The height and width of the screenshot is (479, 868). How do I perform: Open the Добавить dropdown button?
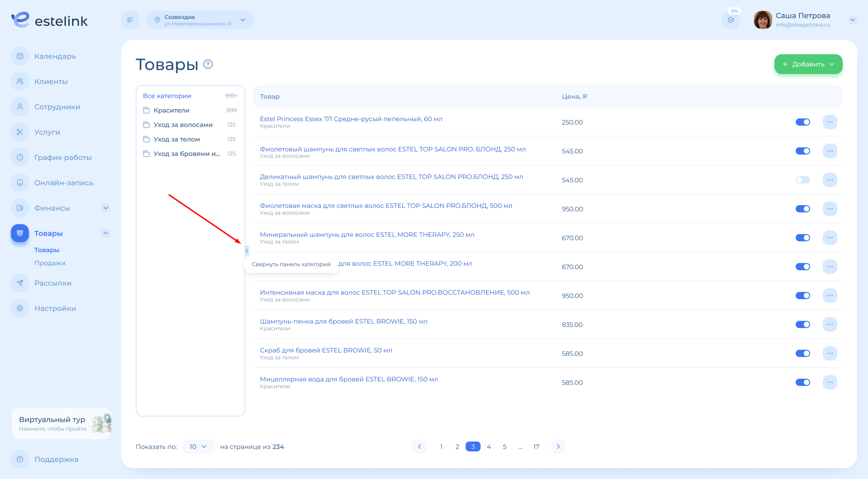808,64
